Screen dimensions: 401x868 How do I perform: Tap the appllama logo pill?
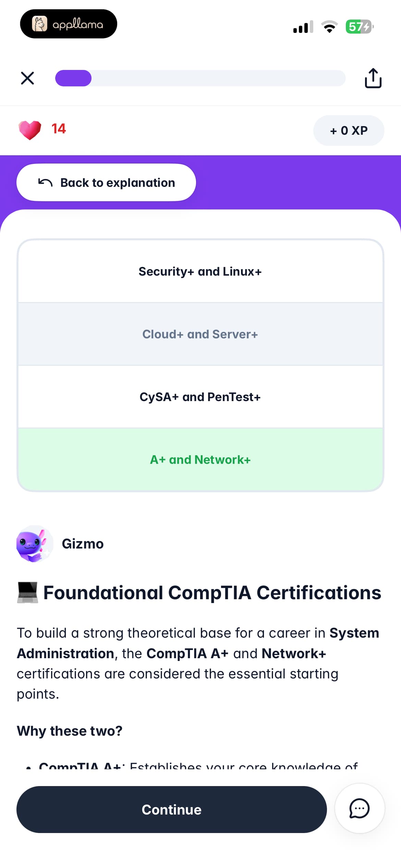coord(69,24)
